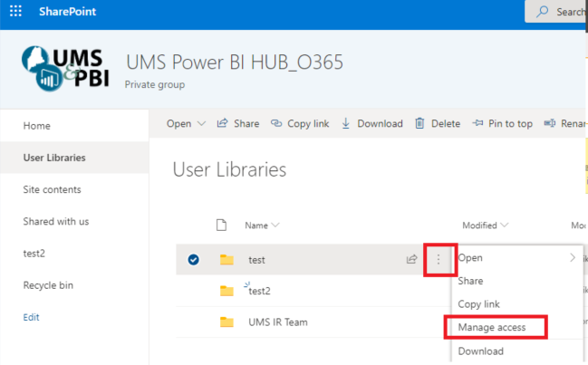Uncheck the selected test folder row
Image resolution: width=588 pixels, height=365 pixels.
(x=194, y=259)
